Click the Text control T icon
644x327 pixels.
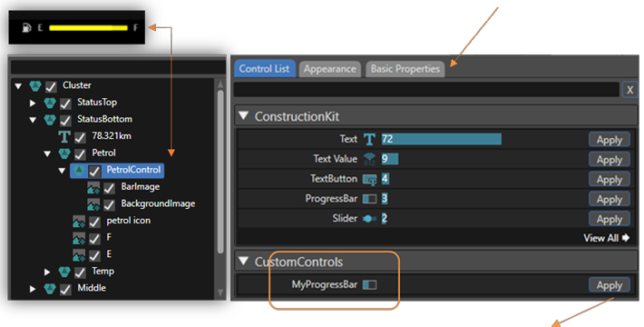(x=369, y=140)
